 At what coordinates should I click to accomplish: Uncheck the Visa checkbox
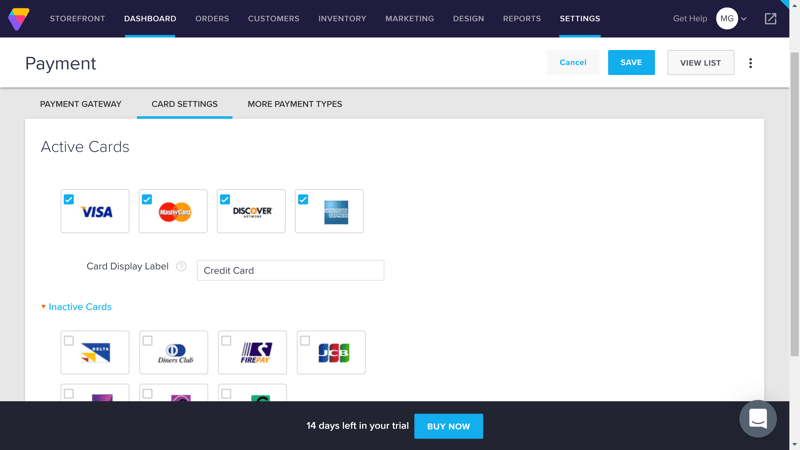69,199
